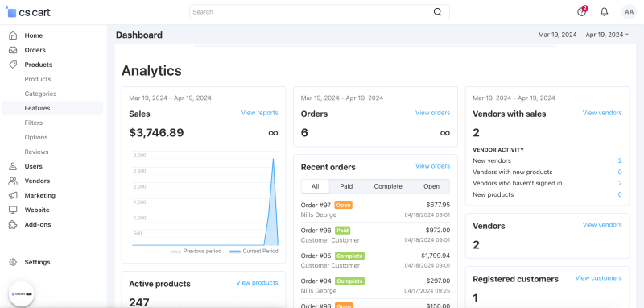Open Order #94 row

pos(375,285)
